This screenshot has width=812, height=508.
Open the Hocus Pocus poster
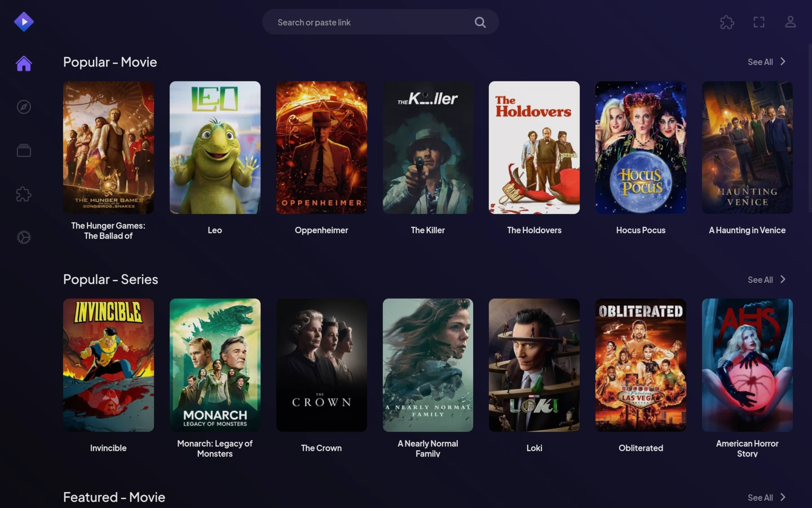641,147
